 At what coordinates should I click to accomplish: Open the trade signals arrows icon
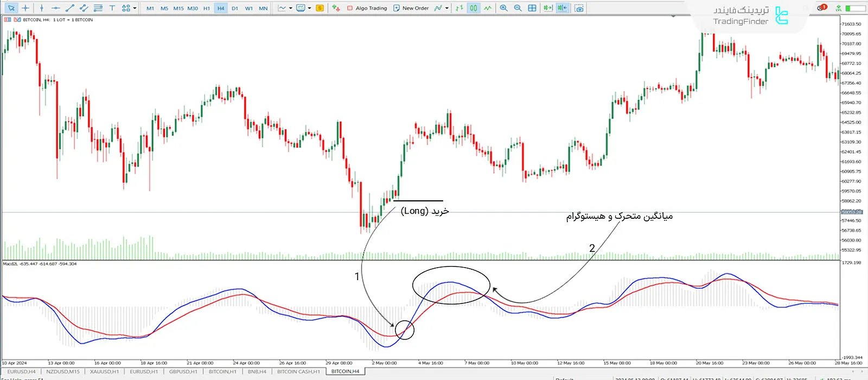336,8
